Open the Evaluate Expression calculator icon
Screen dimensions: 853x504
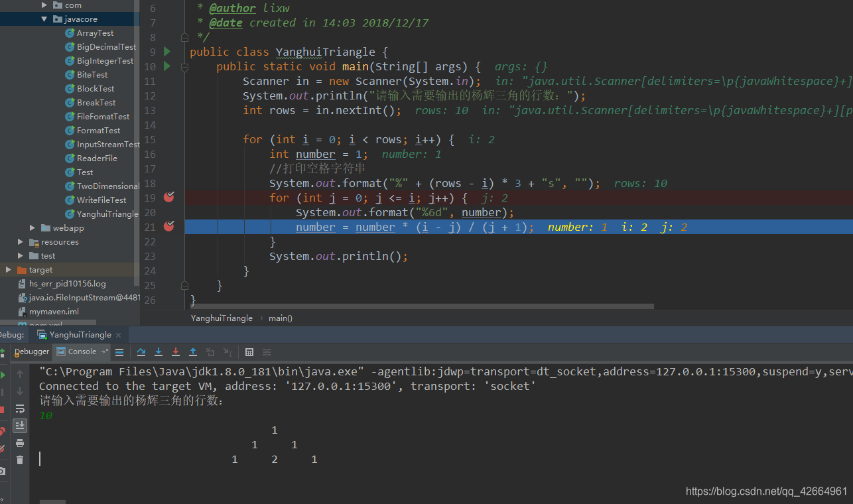[x=249, y=352]
